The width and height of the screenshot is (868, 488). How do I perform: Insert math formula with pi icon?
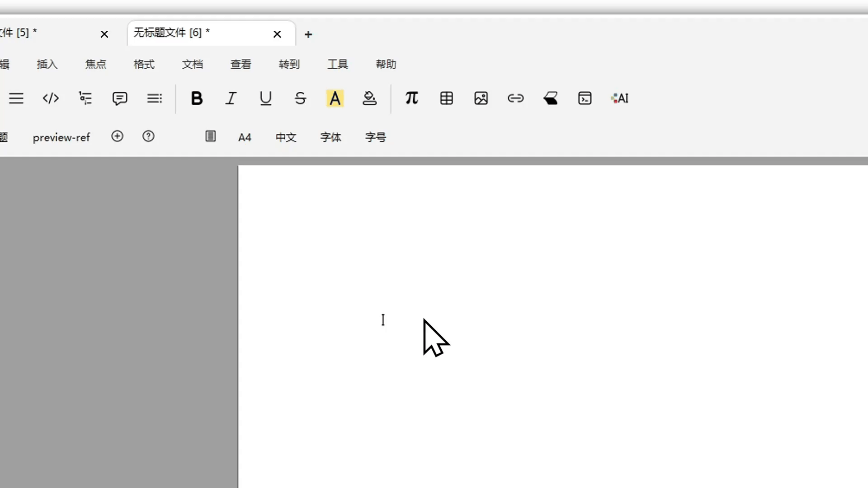pyautogui.click(x=411, y=98)
